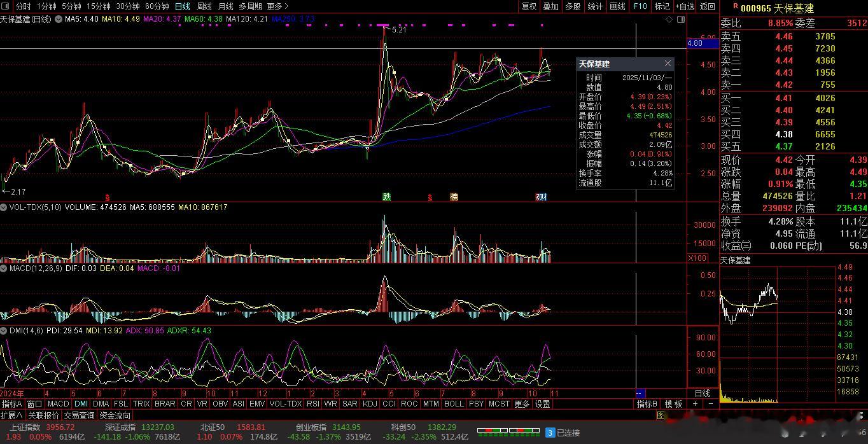868x444 pixels.
Task: Toggle the left sidebar panel icon
Action: click(6, 6)
